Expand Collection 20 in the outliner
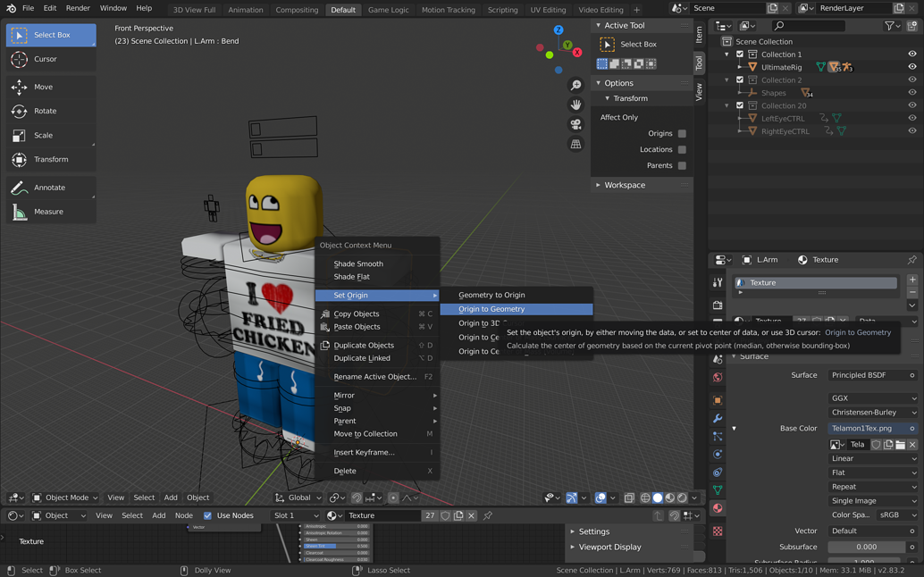 click(x=727, y=105)
